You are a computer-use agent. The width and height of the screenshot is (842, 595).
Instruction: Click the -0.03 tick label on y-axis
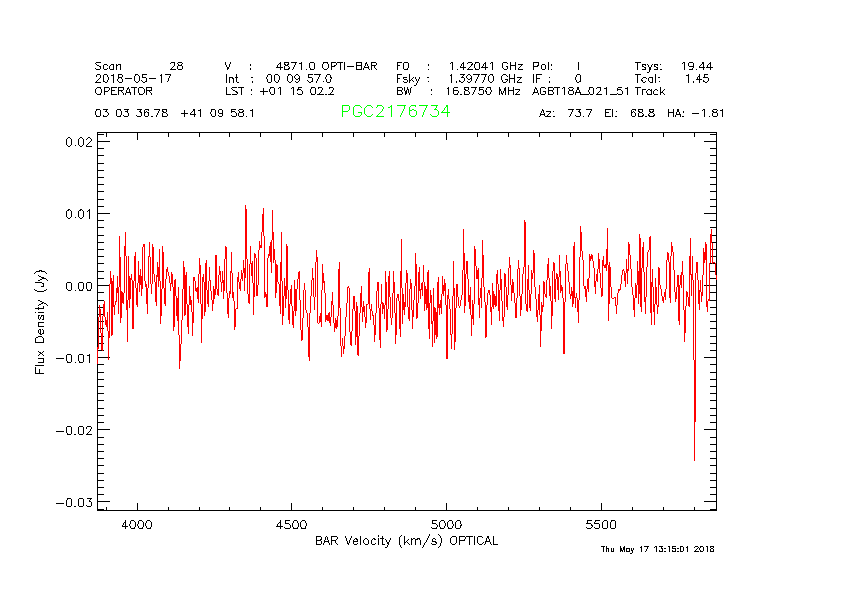point(75,501)
